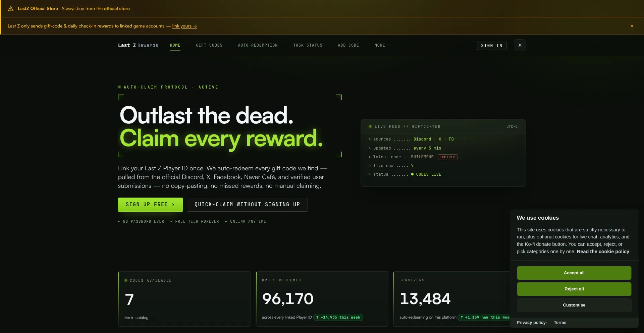Click the '+14,935 this week' badge
This screenshot has height=333, width=644.
point(338,317)
